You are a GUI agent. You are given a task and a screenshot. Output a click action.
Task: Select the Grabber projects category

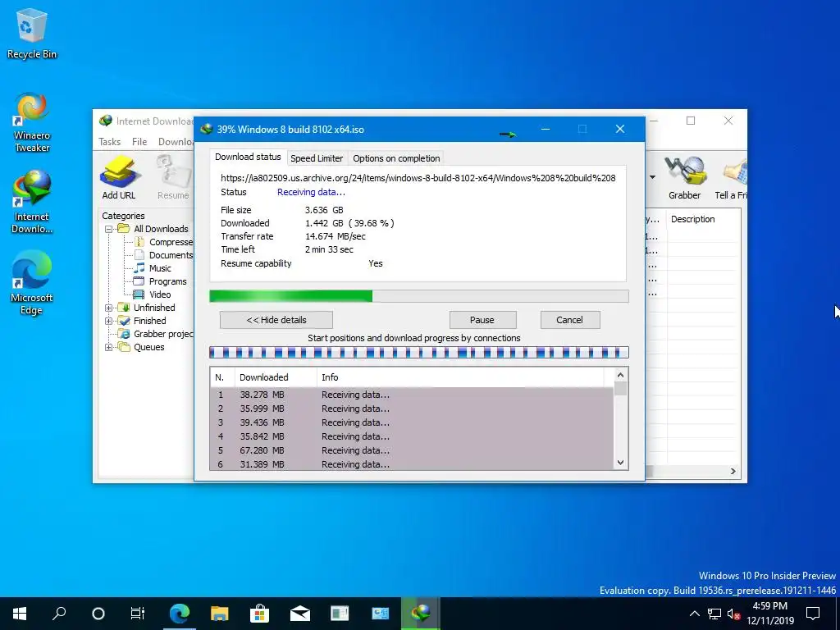[x=156, y=334]
